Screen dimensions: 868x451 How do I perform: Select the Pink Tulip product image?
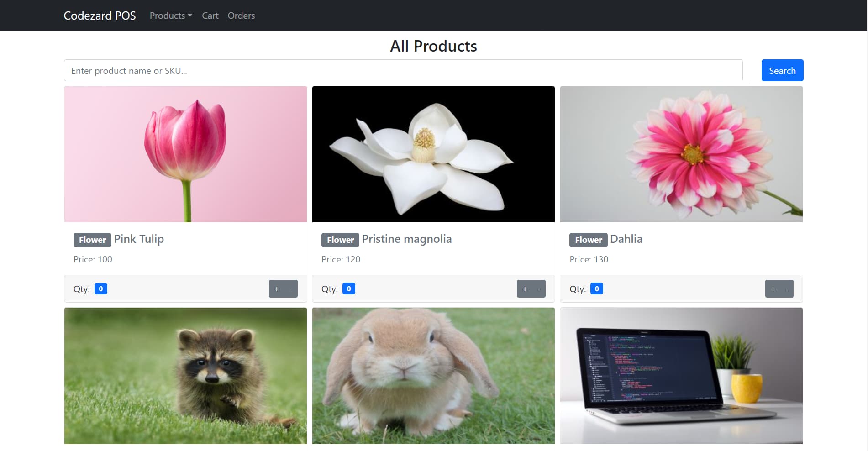(x=185, y=154)
